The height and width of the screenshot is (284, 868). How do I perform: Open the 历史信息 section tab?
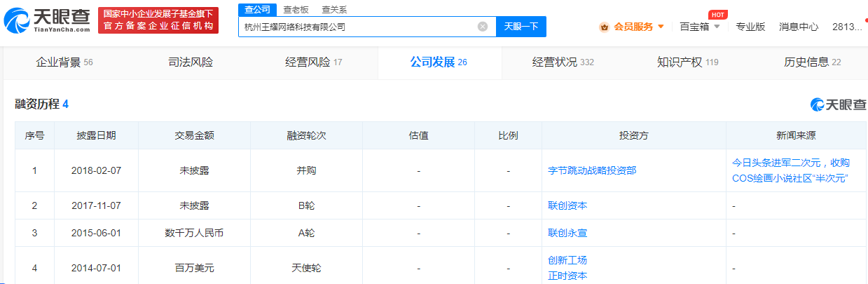point(813,62)
